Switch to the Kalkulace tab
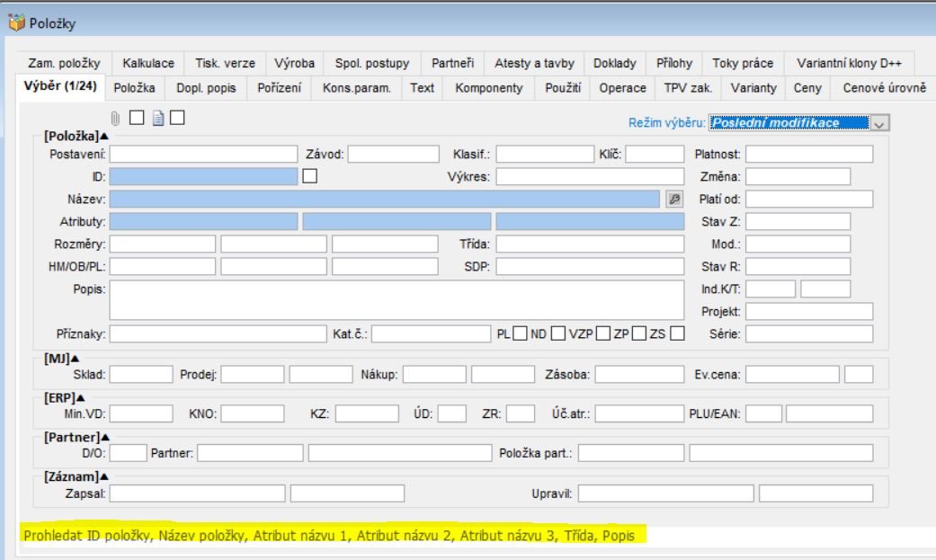The height and width of the screenshot is (560, 936). click(148, 63)
